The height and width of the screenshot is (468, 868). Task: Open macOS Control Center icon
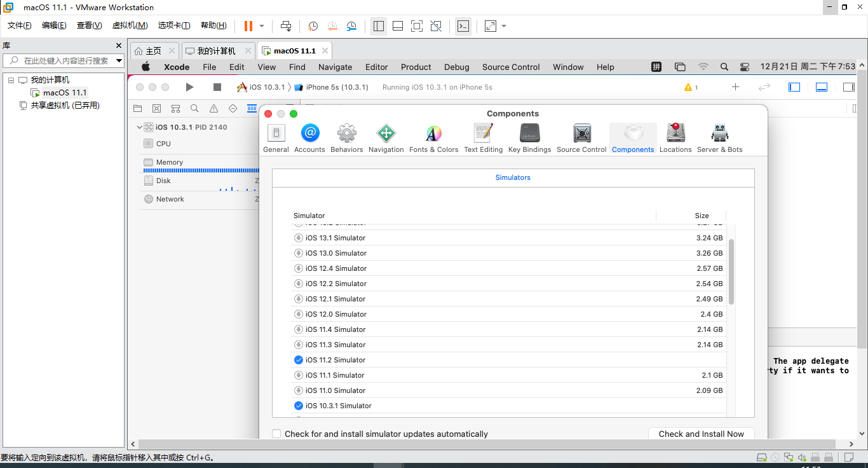[x=745, y=67]
